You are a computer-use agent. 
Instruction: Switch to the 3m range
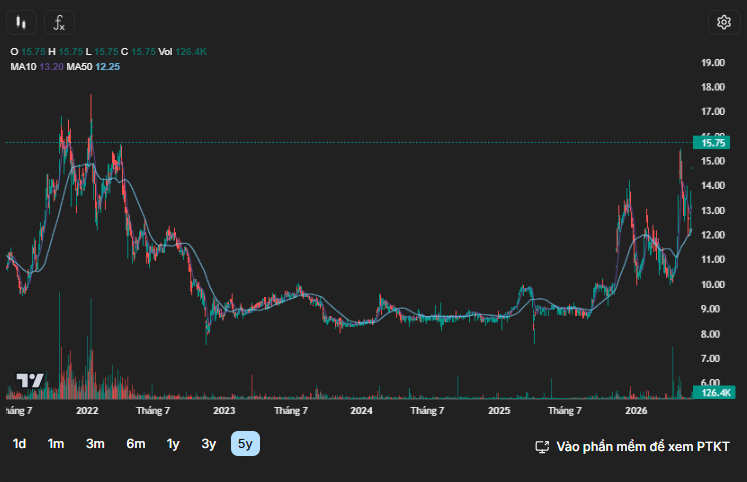tap(95, 444)
